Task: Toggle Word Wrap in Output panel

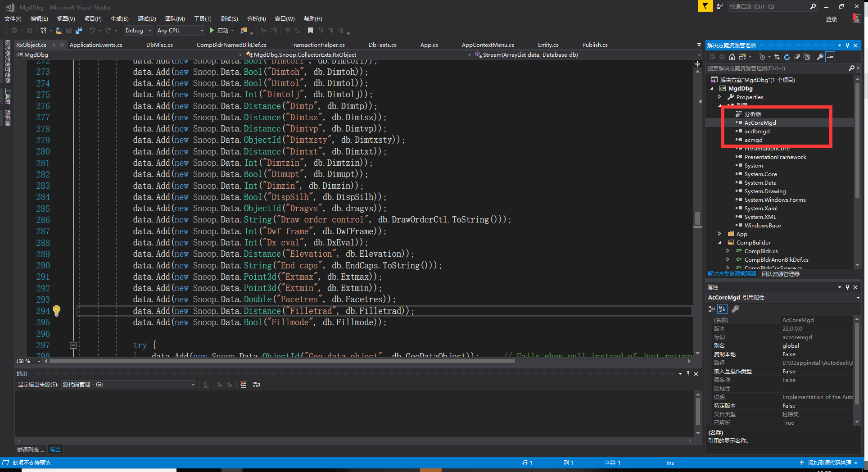Action: [x=257, y=385]
